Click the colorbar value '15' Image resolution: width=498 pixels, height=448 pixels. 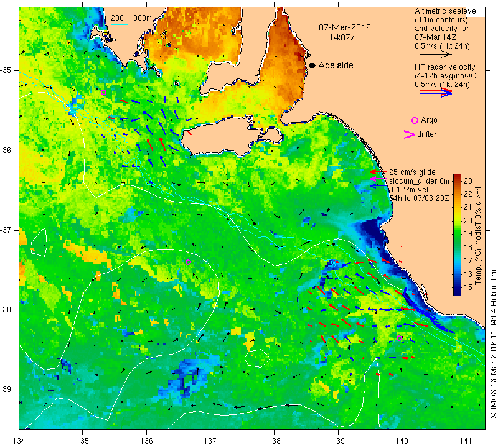coord(468,287)
